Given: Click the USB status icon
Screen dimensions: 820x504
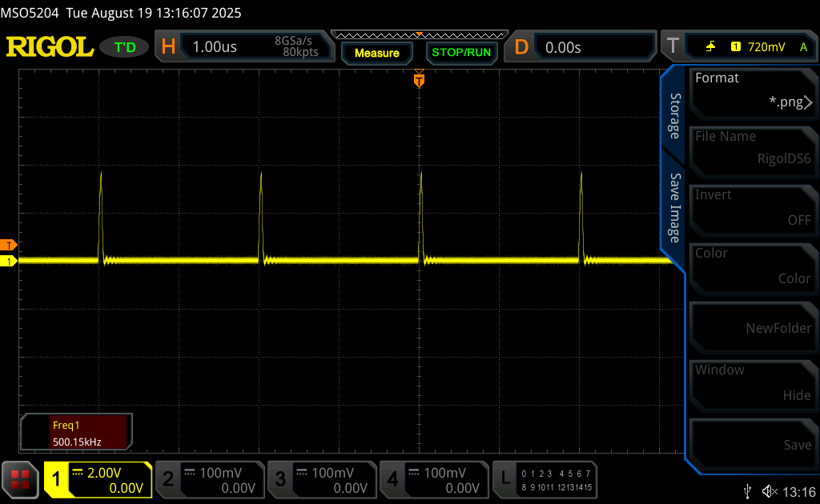Looking at the screenshot, I should 747,490.
